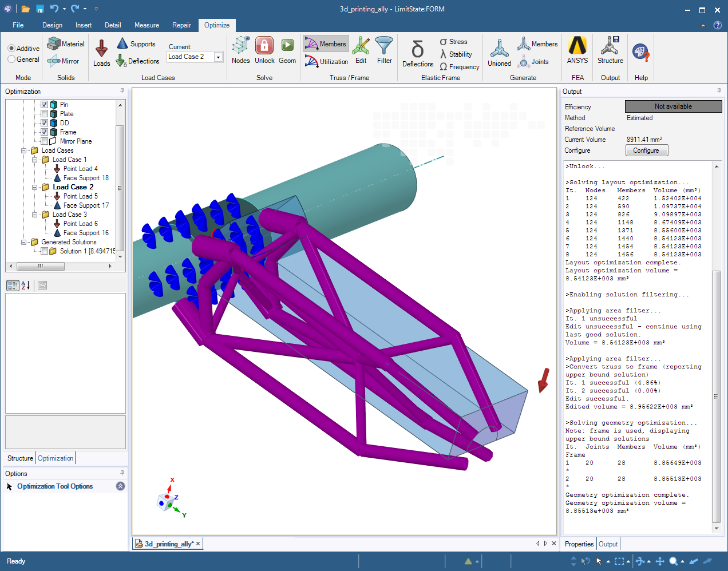Select the Mirror solids tool

click(x=63, y=61)
